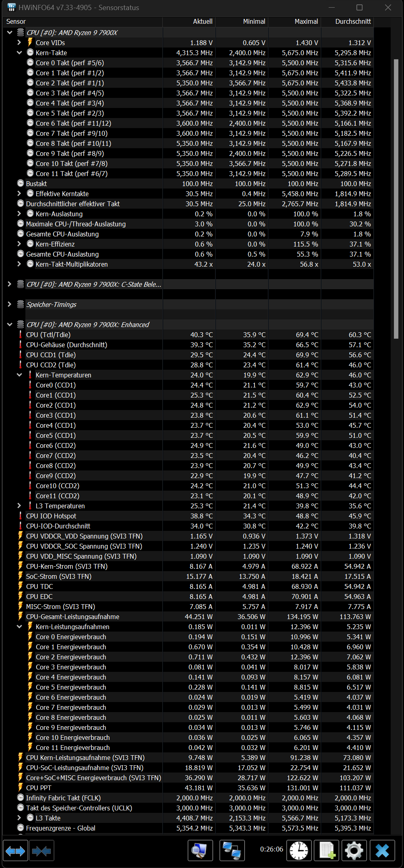The height and width of the screenshot is (868, 404).
Task: Click the HWiNFO64 app icon in title bar
Action: pos(11,7)
